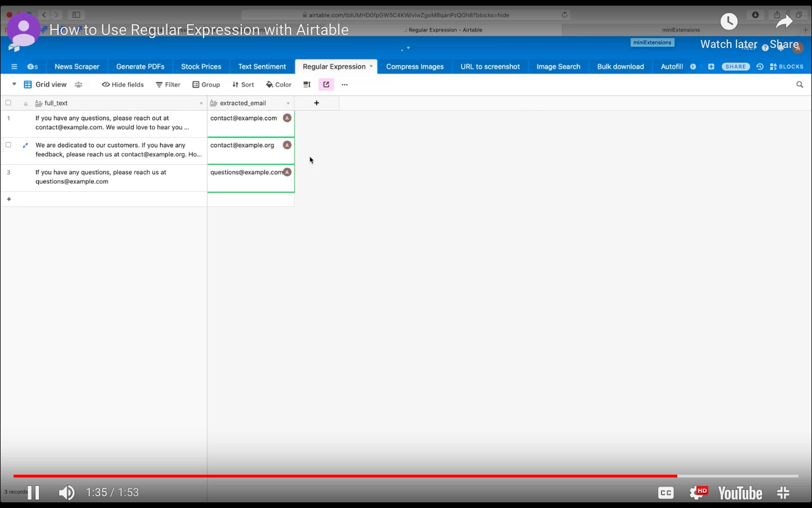Mute the video with the speaker icon

(67, 493)
